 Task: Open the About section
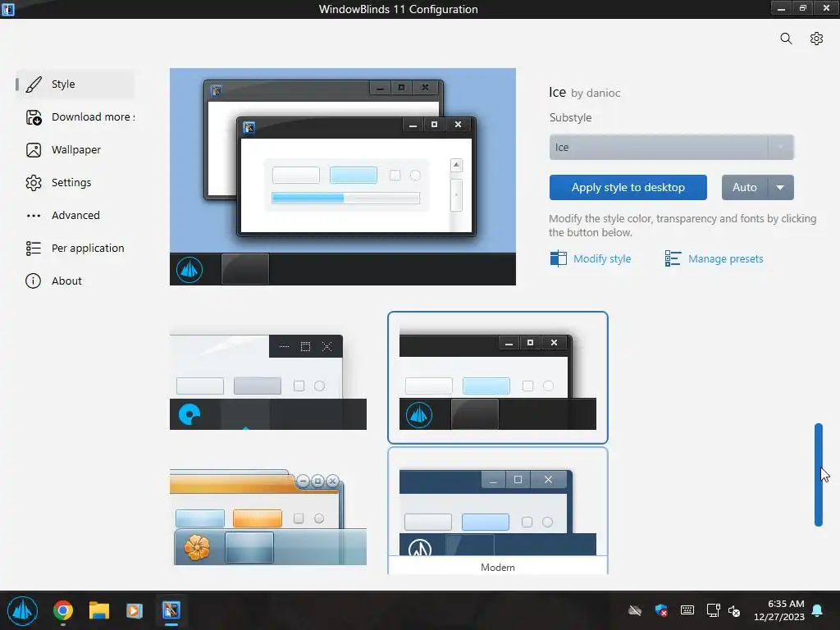75,281
